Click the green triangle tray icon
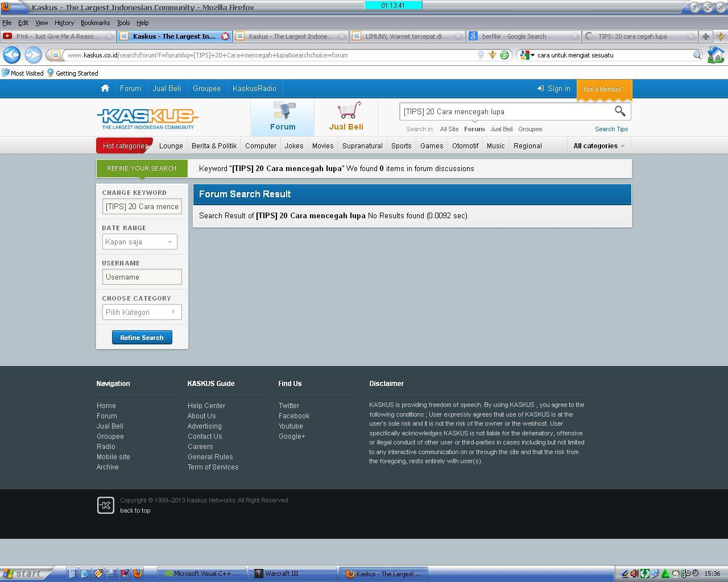Screen dimensions: 728x582 click(x=665, y=573)
